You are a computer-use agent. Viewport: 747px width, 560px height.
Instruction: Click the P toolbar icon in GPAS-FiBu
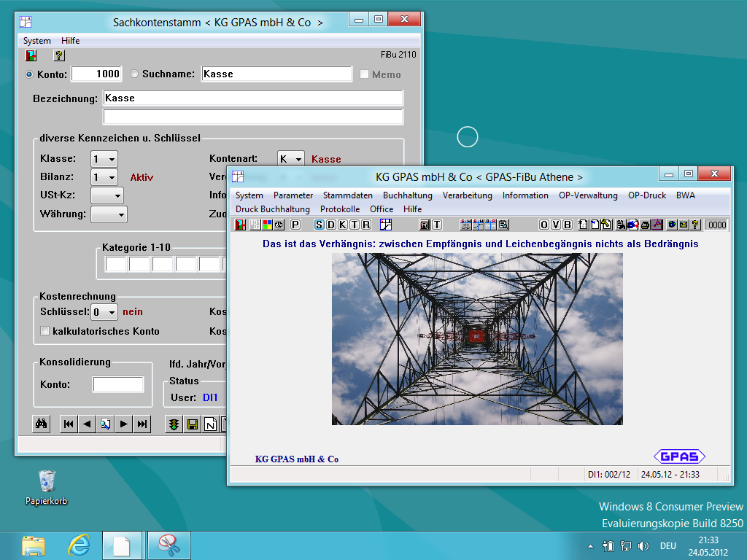295,225
